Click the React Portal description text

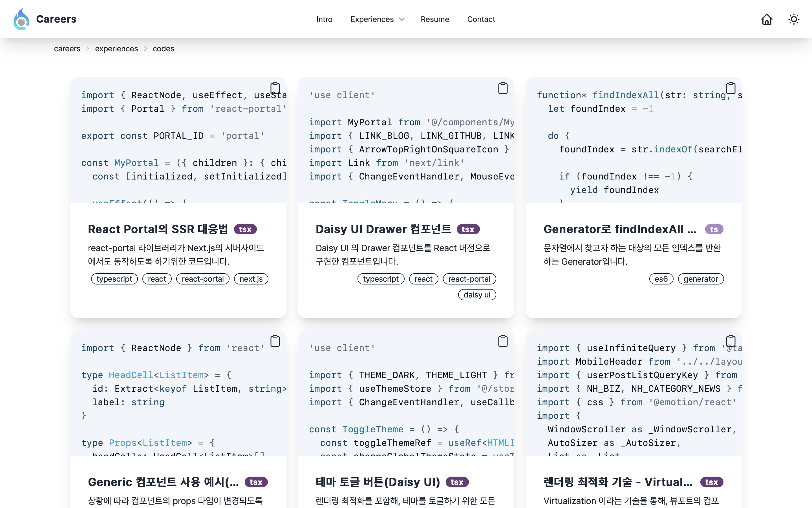176,255
